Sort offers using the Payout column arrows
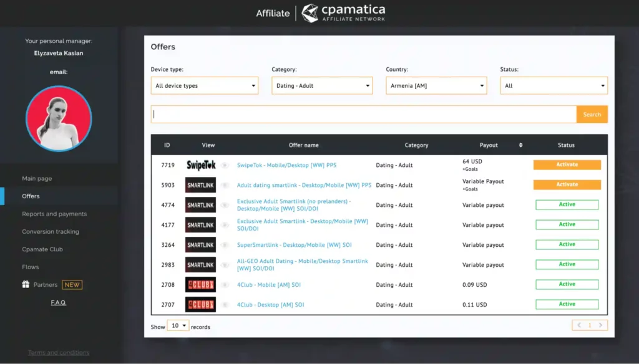The image size is (639, 364). pos(520,145)
